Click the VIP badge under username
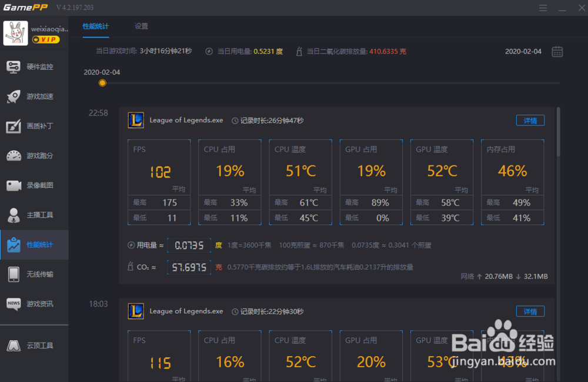The height and width of the screenshot is (382, 588). coord(46,39)
